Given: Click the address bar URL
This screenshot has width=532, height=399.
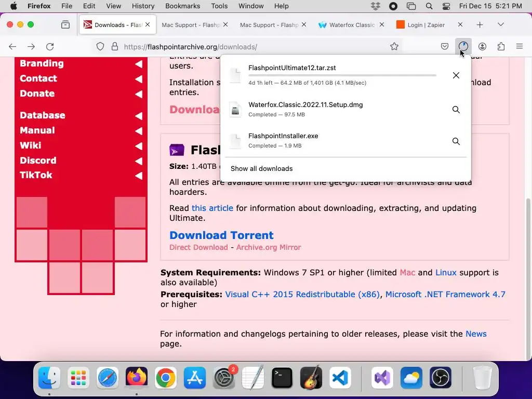Looking at the screenshot, I should [x=190, y=47].
